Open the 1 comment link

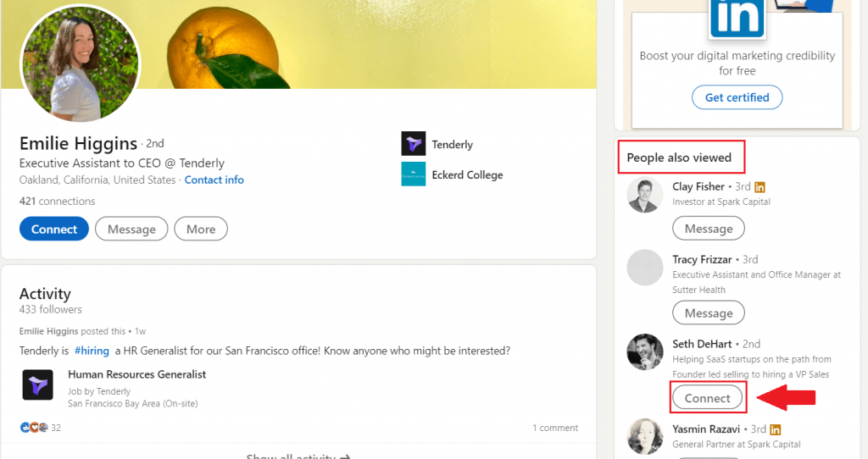pyautogui.click(x=555, y=428)
